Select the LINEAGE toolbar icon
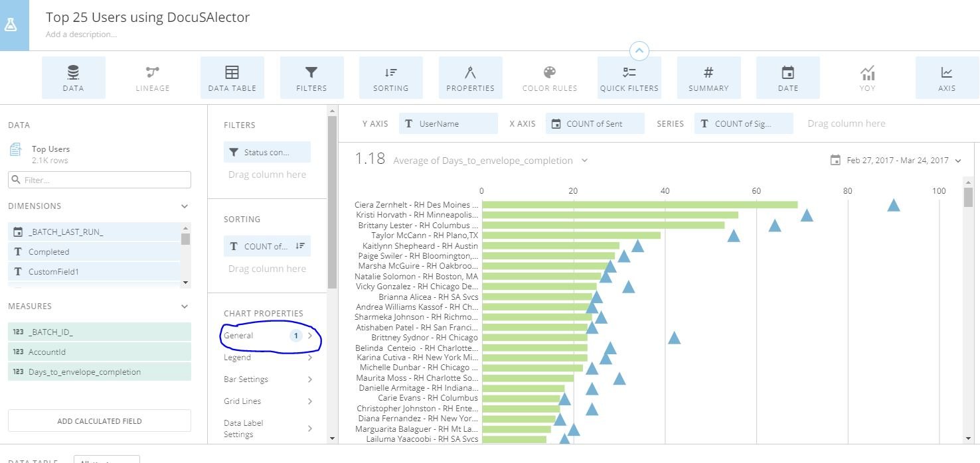This screenshot has height=463, width=980. (x=152, y=76)
